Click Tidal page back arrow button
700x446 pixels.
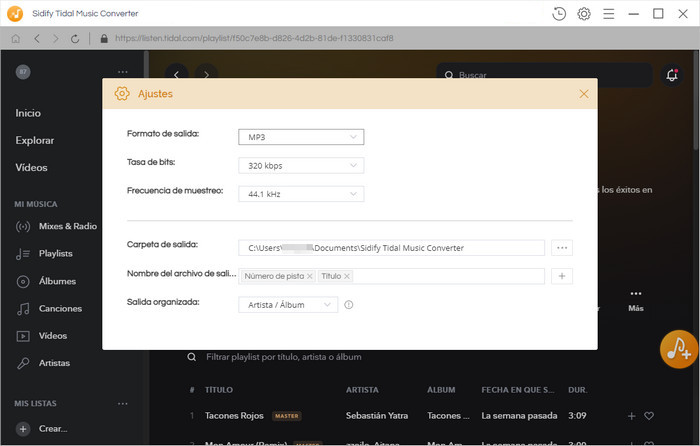click(x=176, y=75)
